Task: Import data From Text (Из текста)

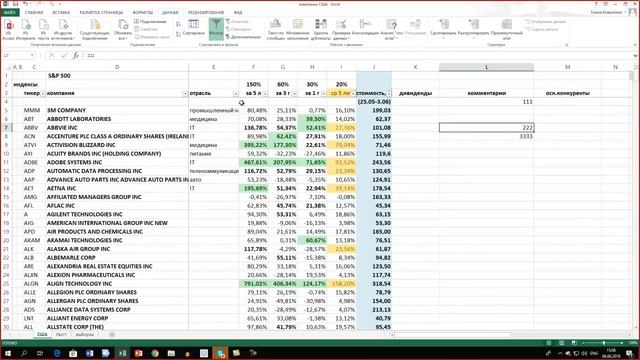Action: tap(43, 29)
